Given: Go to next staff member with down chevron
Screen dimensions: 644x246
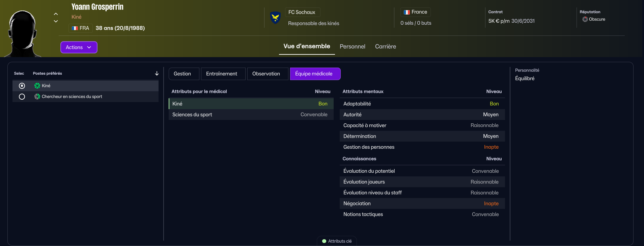Looking at the screenshot, I should click(x=56, y=21).
